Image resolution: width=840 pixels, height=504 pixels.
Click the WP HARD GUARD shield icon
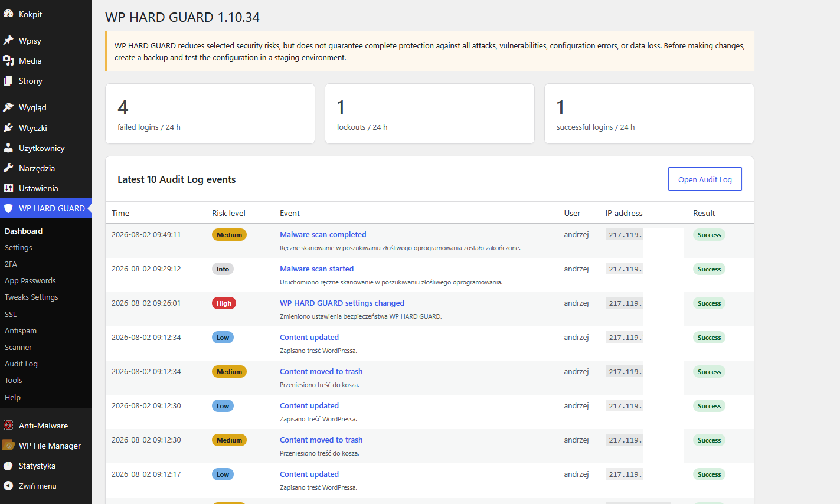click(x=8, y=208)
